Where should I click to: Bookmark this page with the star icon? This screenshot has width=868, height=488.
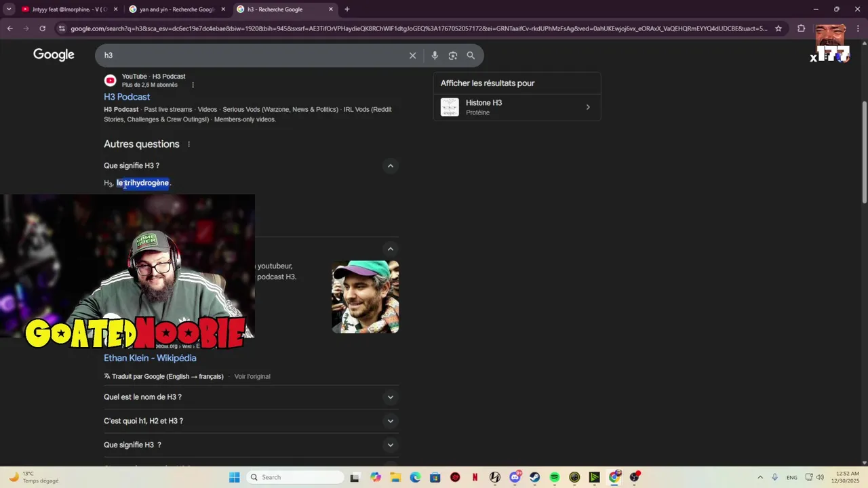(778, 28)
